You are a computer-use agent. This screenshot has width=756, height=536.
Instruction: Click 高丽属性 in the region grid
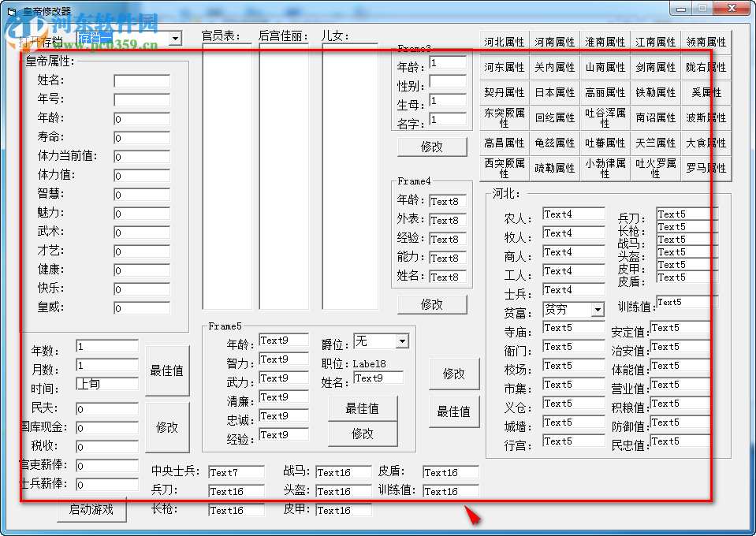click(x=605, y=91)
